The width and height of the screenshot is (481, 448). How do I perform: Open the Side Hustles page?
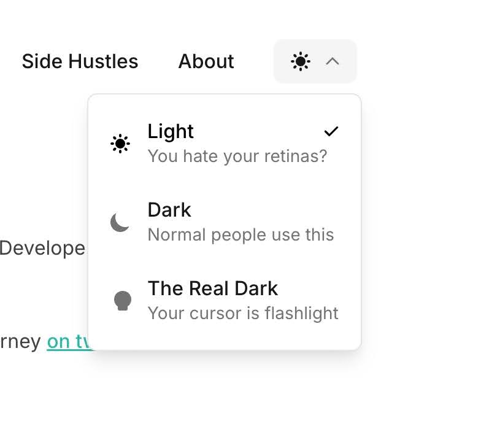pyautogui.click(x=80, y=61)
